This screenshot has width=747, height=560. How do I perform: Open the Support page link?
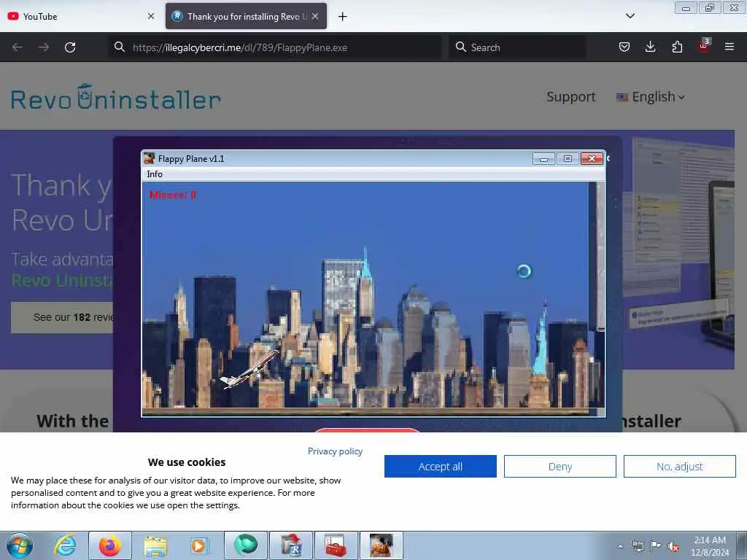pyautogui.click(x=570, y=97)
